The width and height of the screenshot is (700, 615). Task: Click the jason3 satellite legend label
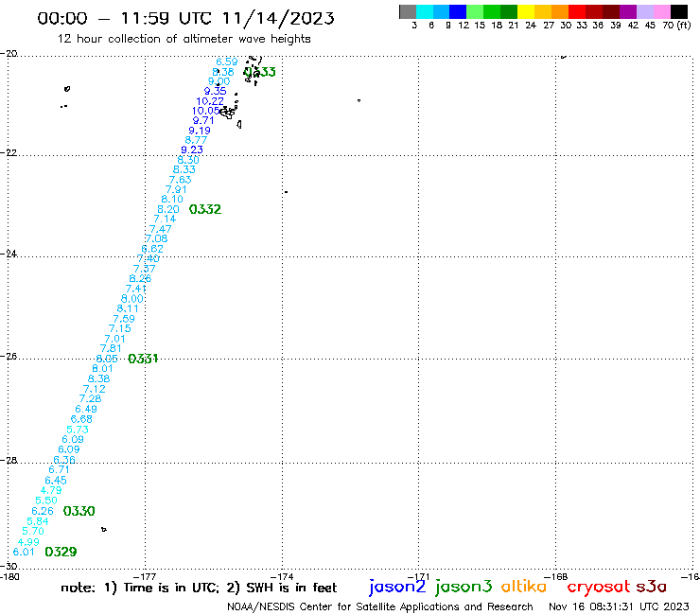[x=464, y=587]
